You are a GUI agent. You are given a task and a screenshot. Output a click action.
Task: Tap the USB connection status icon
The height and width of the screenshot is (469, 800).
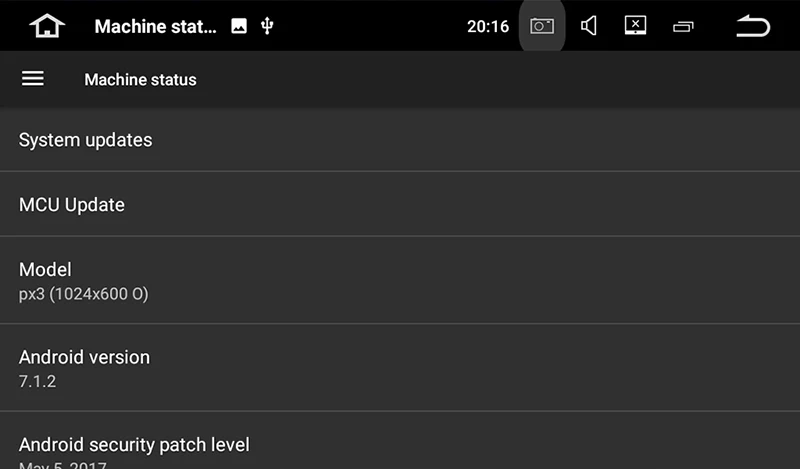(267, 26)
